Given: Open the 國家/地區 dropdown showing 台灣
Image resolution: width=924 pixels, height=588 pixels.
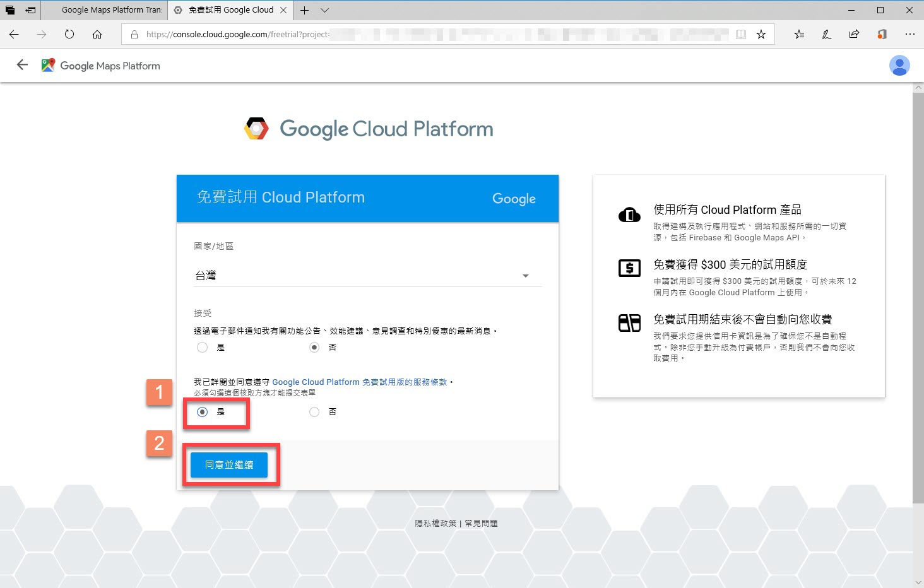Looking at the screenshot, I should [367, 276].
